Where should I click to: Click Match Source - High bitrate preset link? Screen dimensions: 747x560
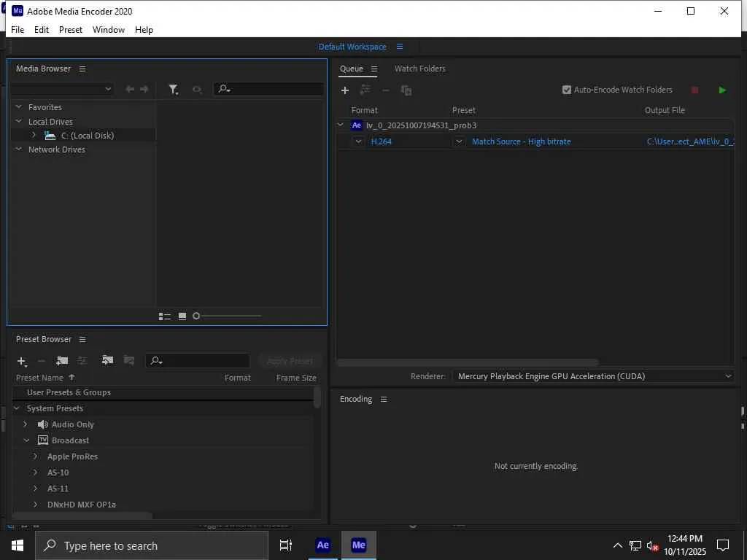pos(521,141)
